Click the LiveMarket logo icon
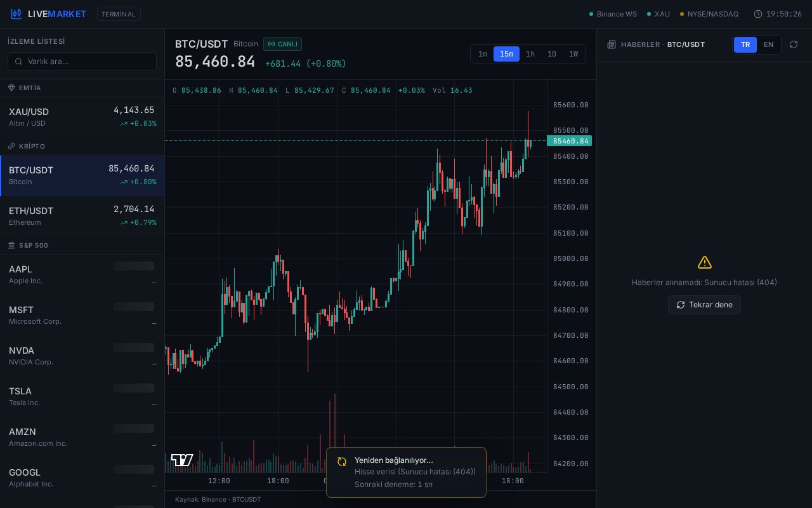This screenshot has width=812, height=508. [x=16, y=14]
